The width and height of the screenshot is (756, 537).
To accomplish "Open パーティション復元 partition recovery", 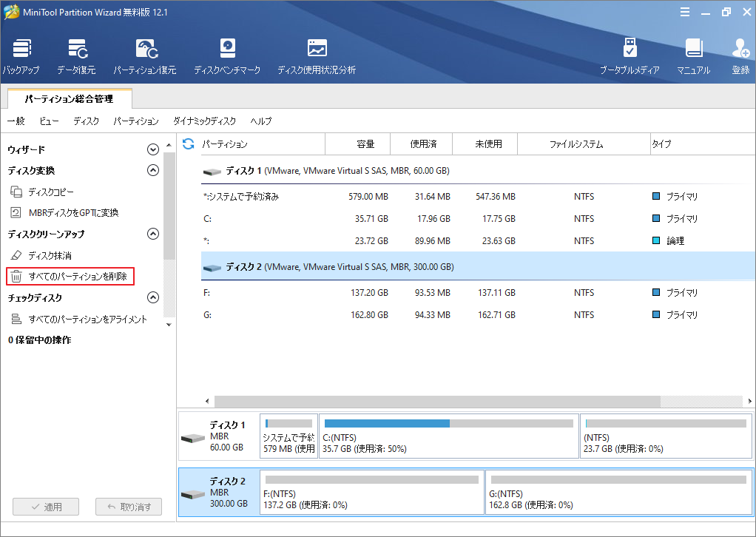I will tap(145, 56).
